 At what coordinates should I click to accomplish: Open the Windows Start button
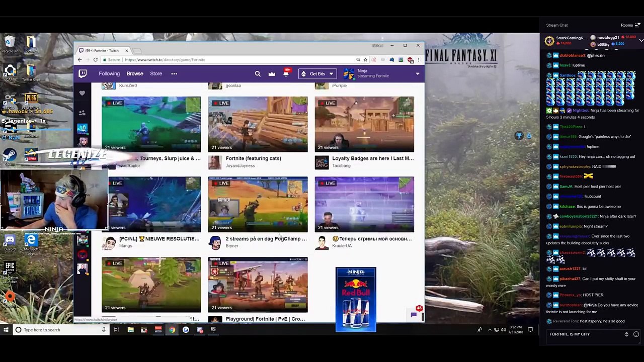[6, 330]
